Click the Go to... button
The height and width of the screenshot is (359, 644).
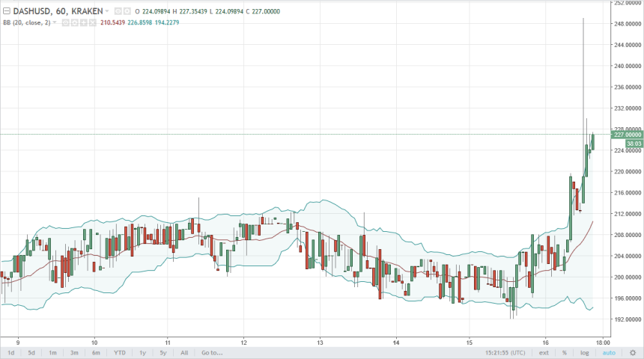[212, 352]
